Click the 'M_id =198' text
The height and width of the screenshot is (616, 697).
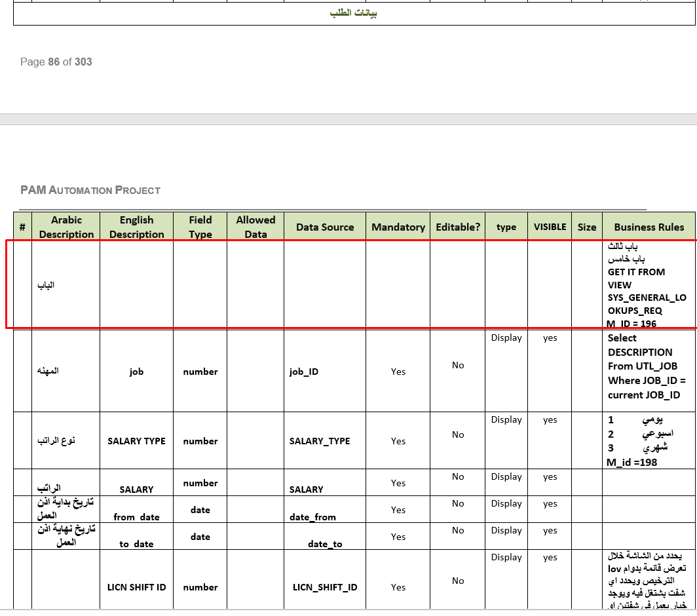[631, 462]
